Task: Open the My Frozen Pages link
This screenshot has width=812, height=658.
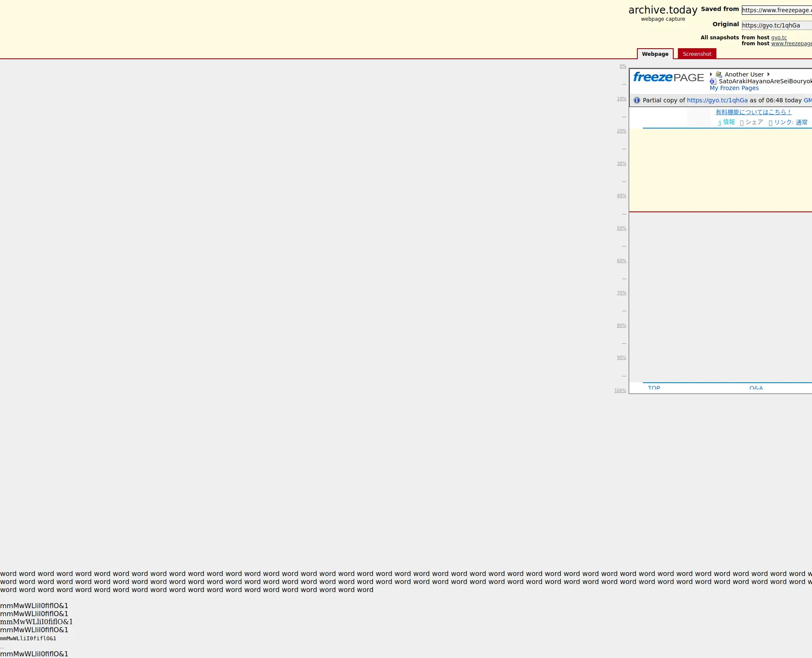Action: click(734, 88)
